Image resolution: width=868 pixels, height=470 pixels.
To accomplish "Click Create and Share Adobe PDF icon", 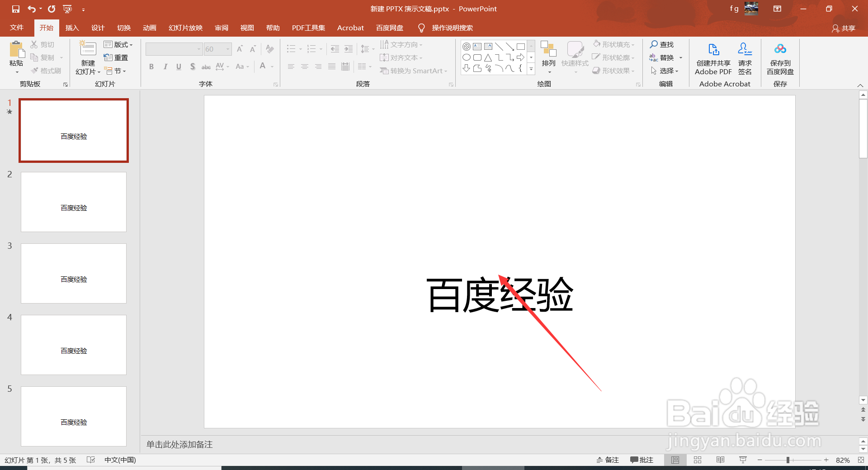I will (x=713, y=49).
